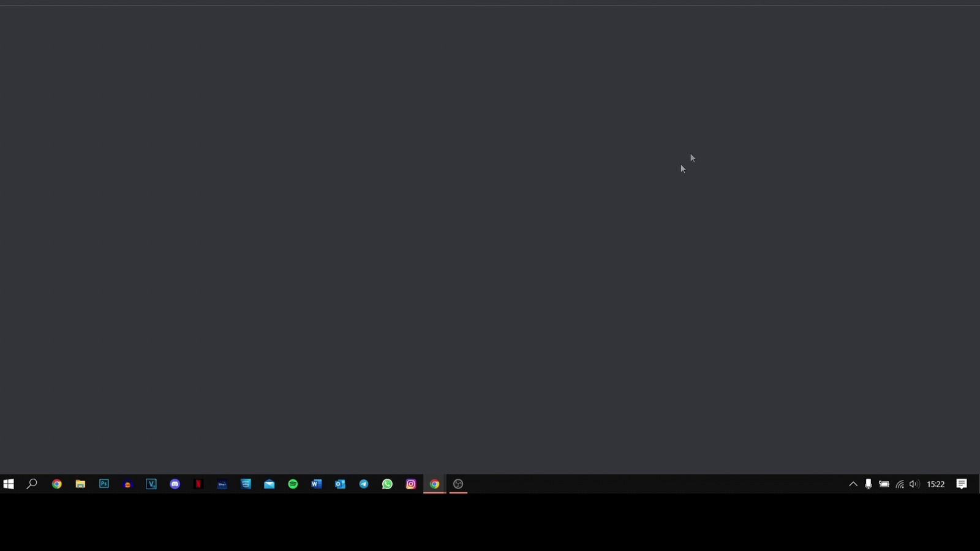Switch to the running Chrome window beside OBS

[434, 484]
